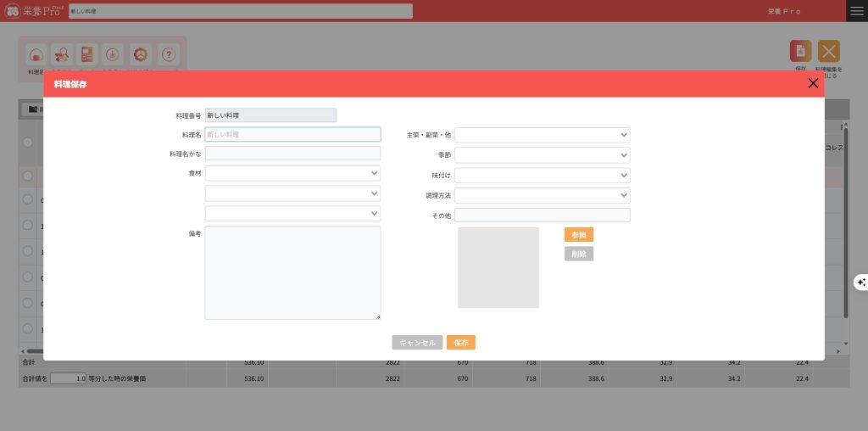This screenshot has width=868, height=431.
Task: Click the 削除 delete button
Action: click(x=579, y=255)
